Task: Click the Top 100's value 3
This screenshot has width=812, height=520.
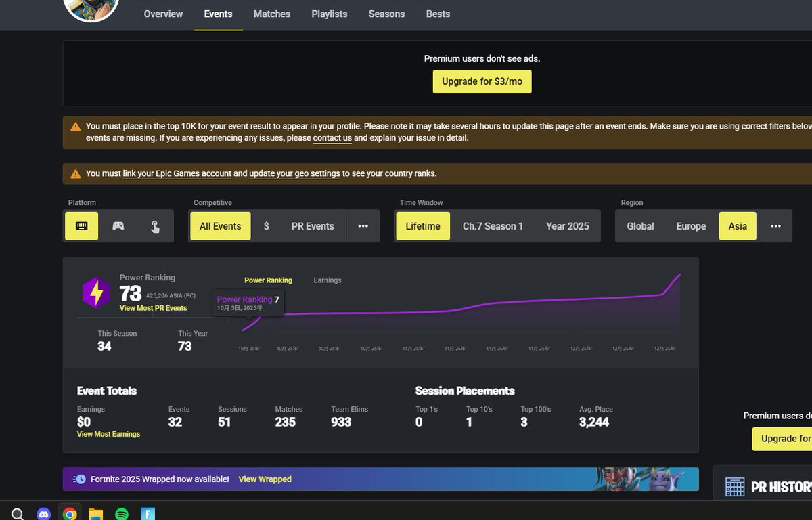Action: coord(524,422)
